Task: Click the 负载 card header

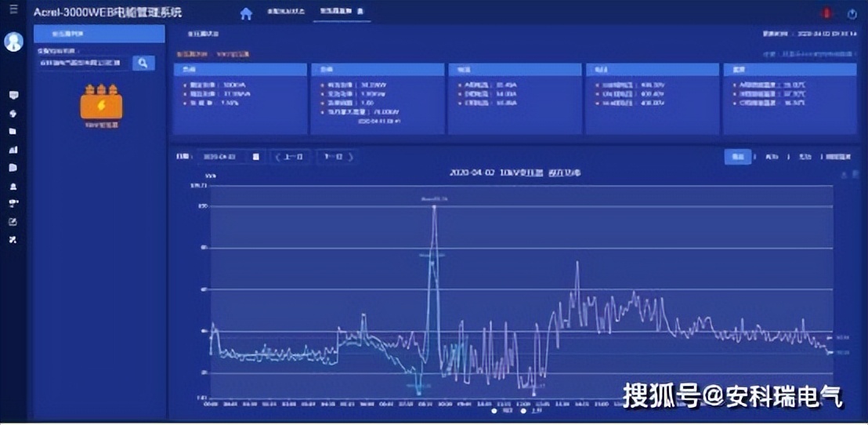Action: [241, 70]
